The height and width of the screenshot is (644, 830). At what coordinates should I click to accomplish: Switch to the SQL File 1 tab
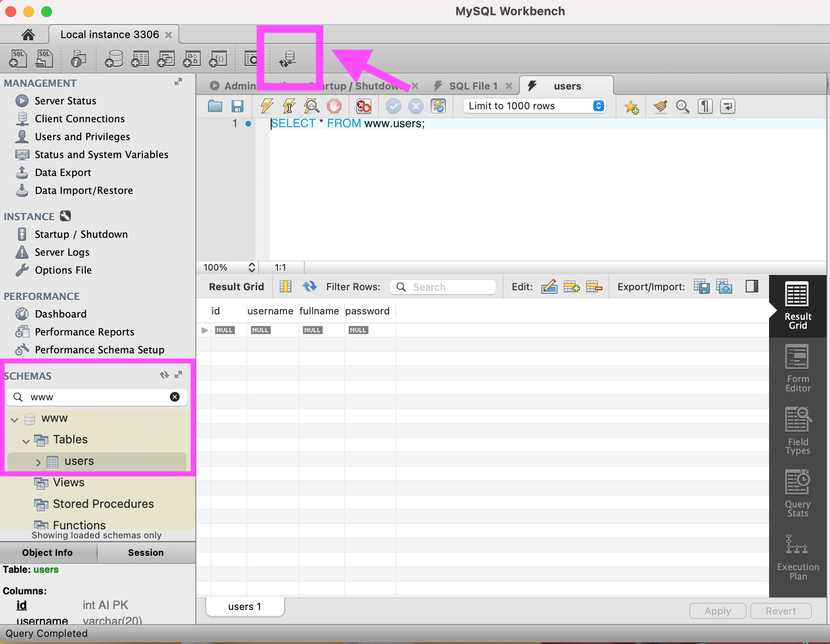point(473,86)
